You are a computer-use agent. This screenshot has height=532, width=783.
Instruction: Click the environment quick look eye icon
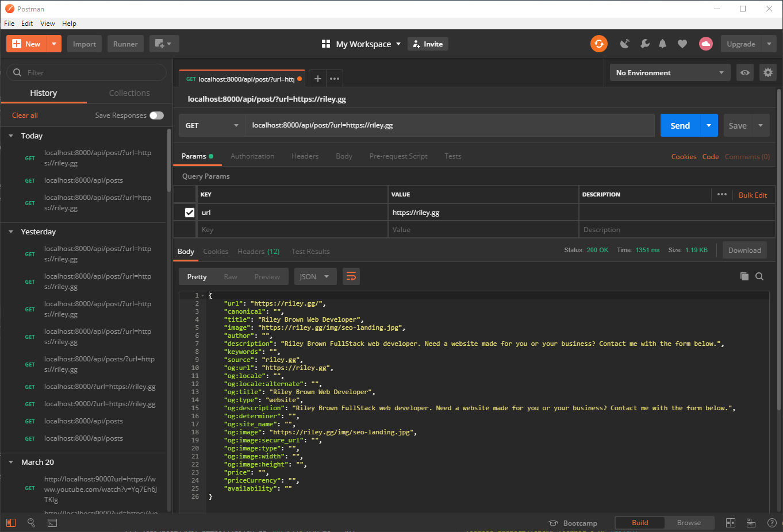(x=745, y=72)
